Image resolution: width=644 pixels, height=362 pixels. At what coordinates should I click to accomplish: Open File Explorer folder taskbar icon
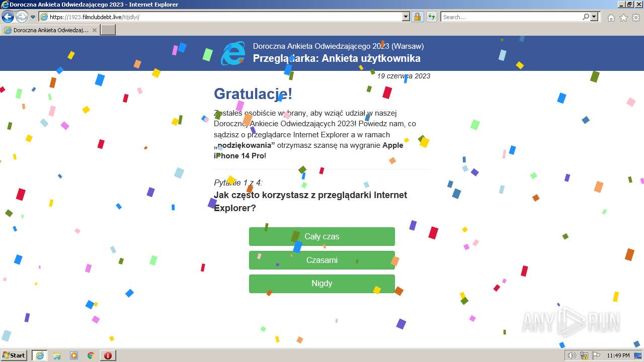pos(57,355)
